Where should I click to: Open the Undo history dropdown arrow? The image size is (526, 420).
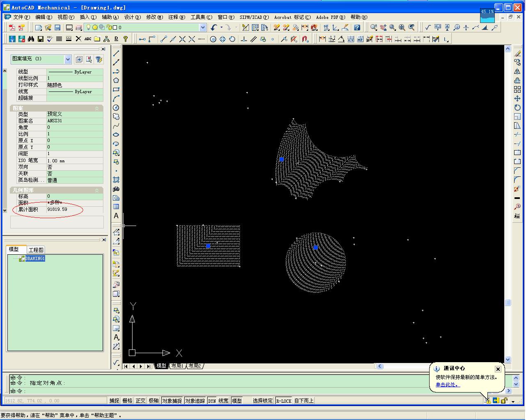(221, 27)
